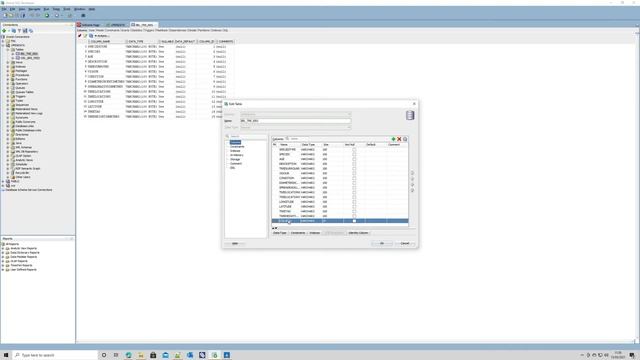Move the selected column up one position
The width and height of the screenshot is (640, 360).
[412, 179]
